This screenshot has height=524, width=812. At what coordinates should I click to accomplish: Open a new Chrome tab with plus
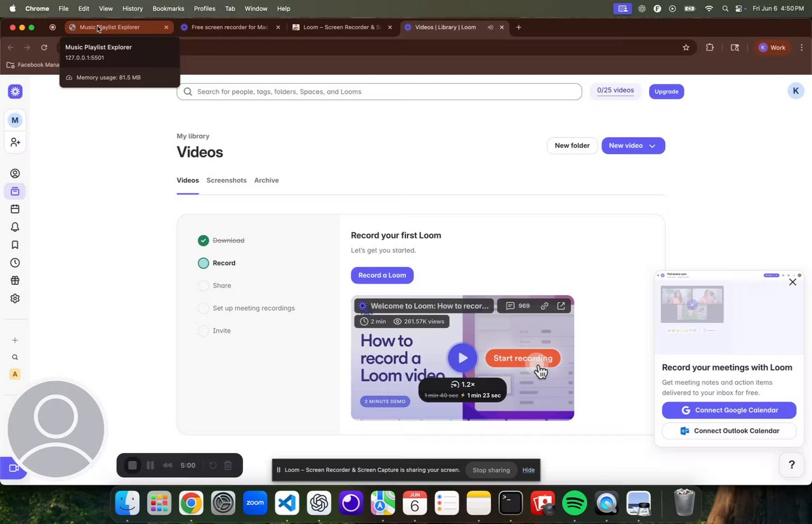click(x=518, y=27)
